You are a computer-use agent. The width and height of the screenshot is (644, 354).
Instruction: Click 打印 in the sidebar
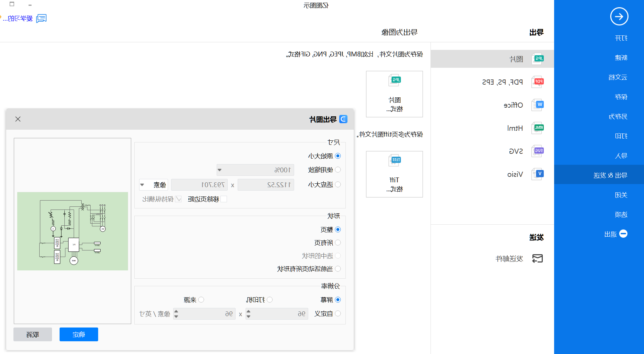(x=621, y=136)
